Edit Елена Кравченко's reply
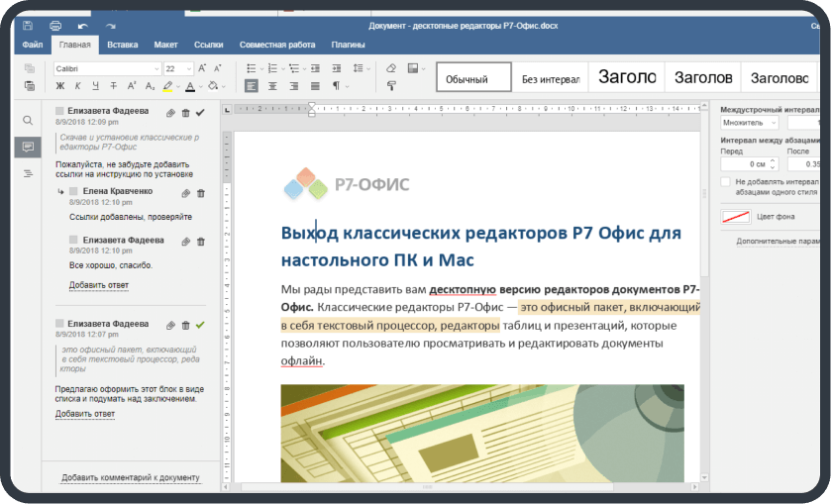831x504 pixels. pos(185,193)
